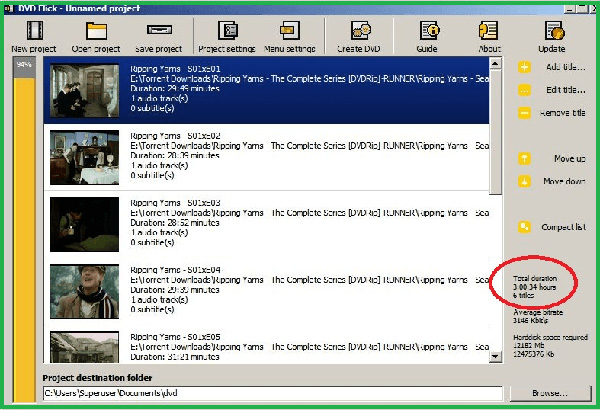Screen dimensions: 600x410
Task: Click the title list scrollbar thumb
Action: click(x=496, y=132)
